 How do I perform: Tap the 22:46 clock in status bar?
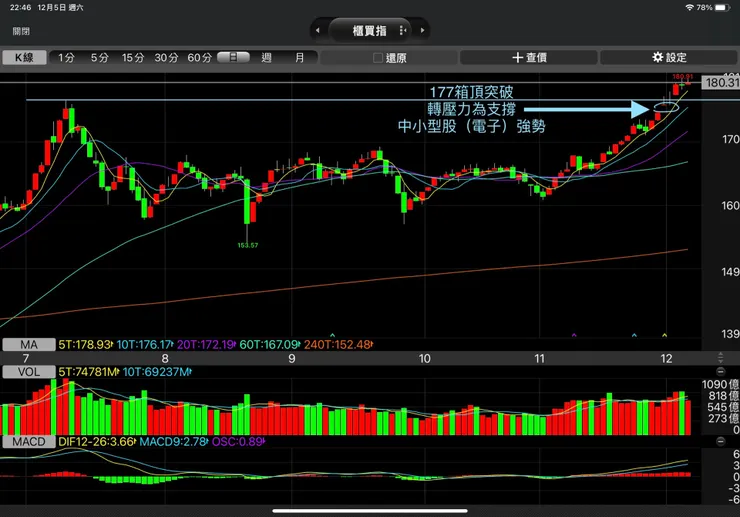pyautogui.click(x=20, y=8)
